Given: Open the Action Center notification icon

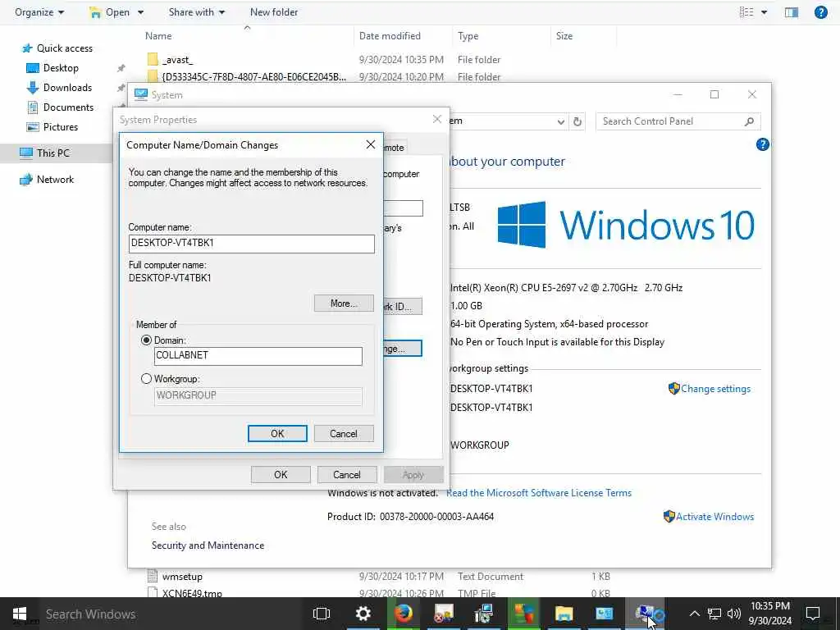Looking at the screenshot, I should [813, 614].
